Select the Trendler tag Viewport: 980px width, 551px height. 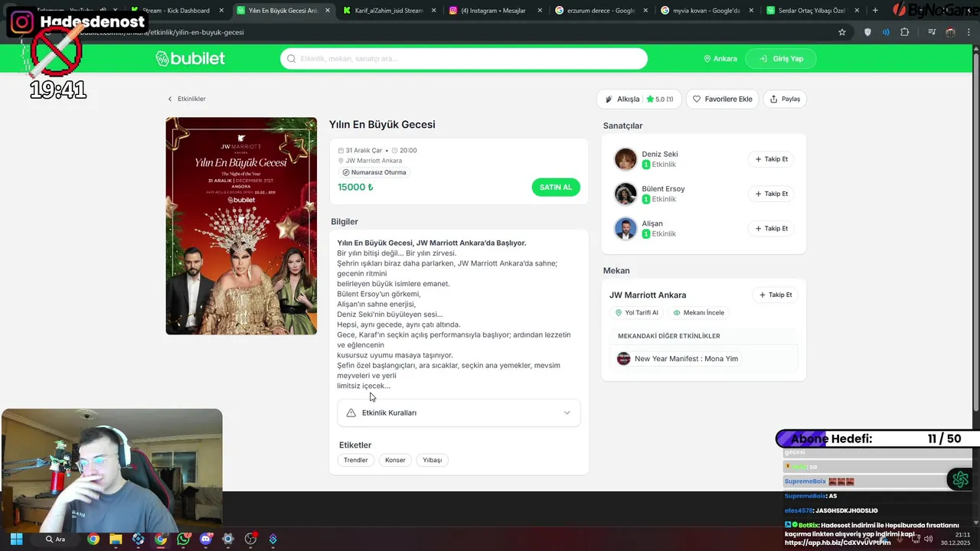pyautogui.click(x=356, y=460)
